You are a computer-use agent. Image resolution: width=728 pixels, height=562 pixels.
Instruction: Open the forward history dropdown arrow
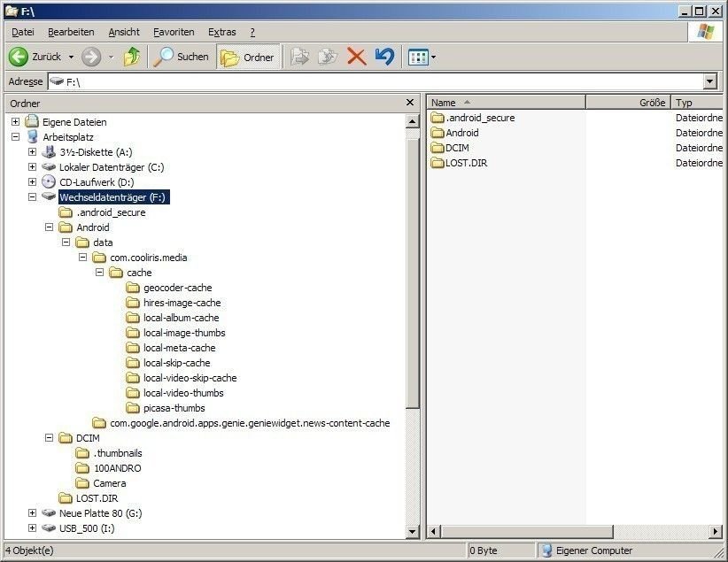coord(111,57)
